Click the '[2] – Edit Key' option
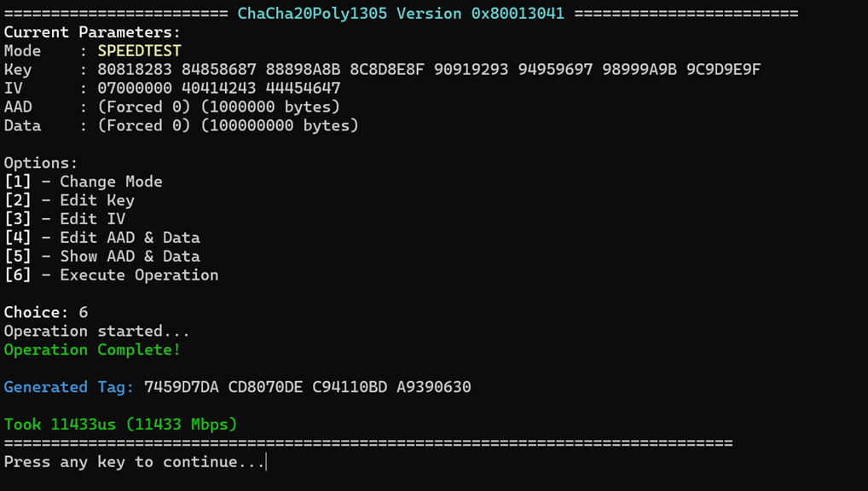This screenshot has width=868, height=491. tap(70, 200)
